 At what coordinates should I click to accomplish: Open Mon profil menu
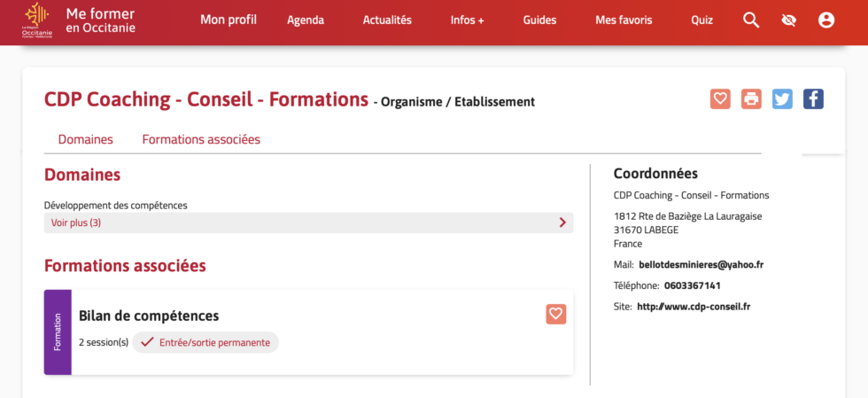(x=229, y=20)
